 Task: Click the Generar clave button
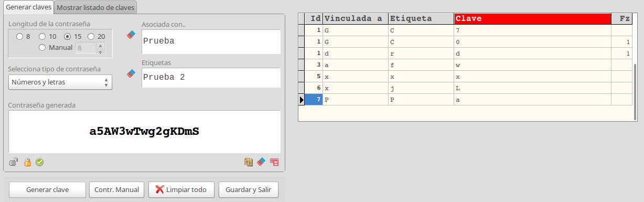(x=48, y=189)
